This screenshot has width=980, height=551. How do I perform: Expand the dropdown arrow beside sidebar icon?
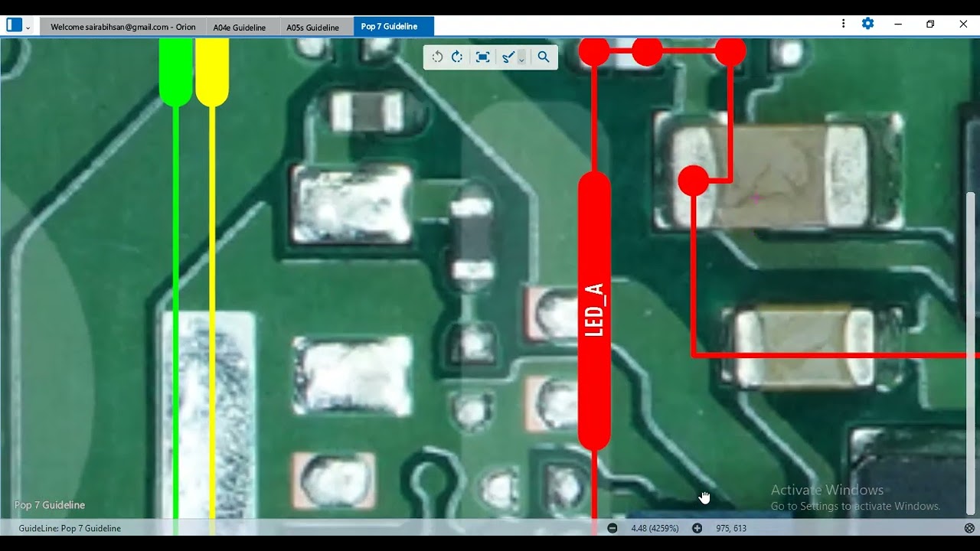28,28
